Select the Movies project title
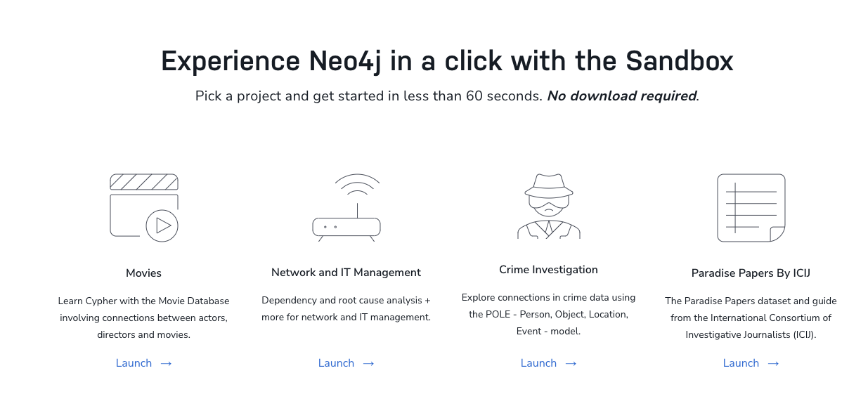868x399 pixels. coord(144,273)
